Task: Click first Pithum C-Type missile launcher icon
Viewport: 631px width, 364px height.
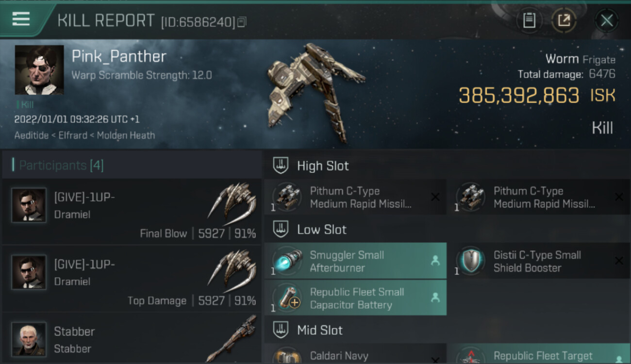Action: tap(287, 197)
